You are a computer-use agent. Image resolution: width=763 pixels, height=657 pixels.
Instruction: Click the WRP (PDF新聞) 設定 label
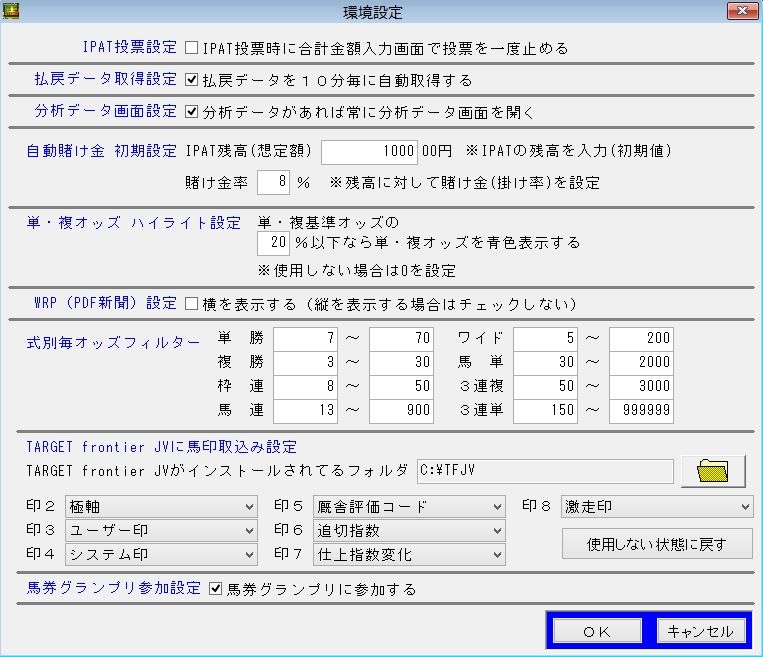click(x=106, y=303)
